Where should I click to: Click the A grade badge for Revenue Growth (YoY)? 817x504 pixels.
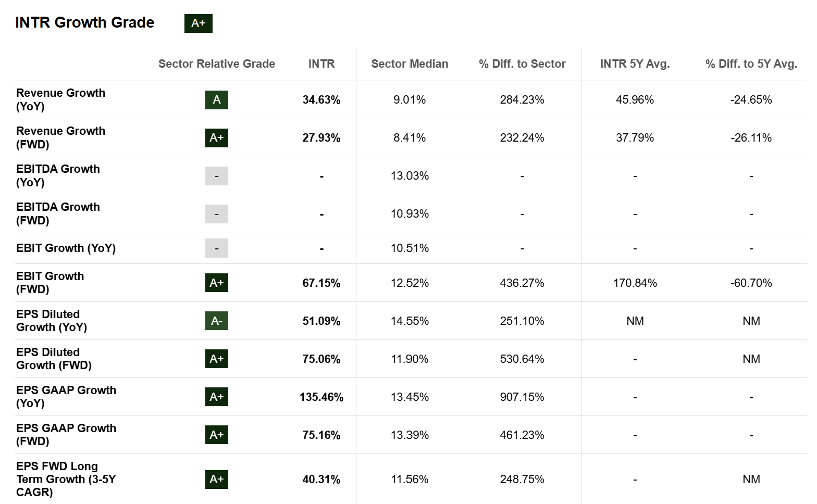click(216, 100)
